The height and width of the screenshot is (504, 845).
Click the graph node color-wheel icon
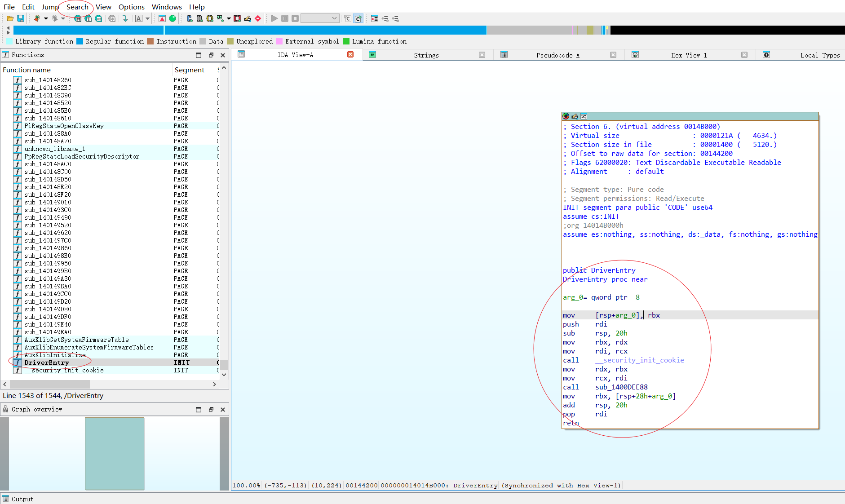(x=566, y=116)
